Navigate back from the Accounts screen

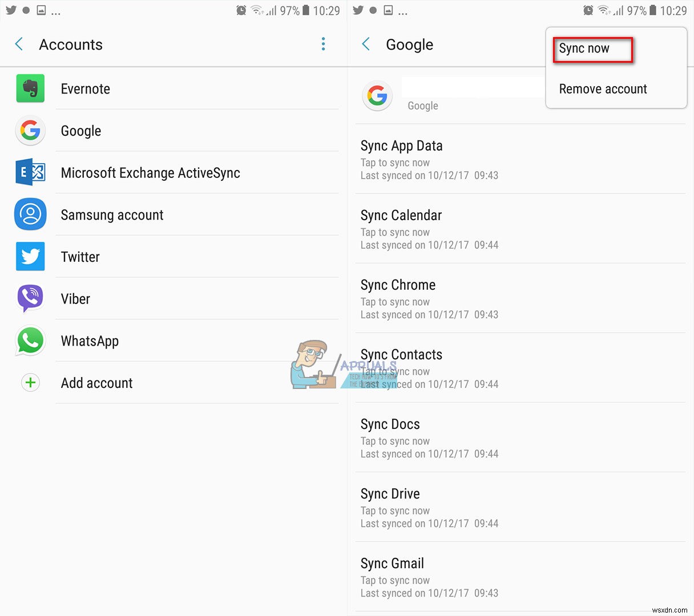pos(18,44)
